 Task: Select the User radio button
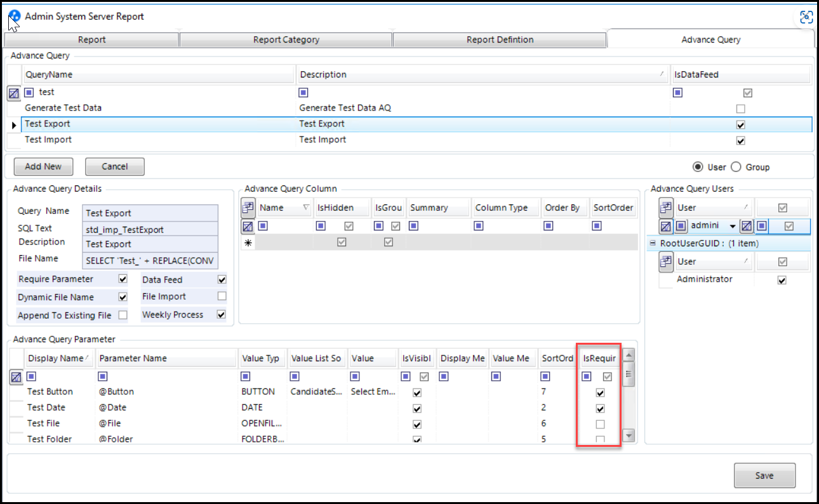[698, 167]
